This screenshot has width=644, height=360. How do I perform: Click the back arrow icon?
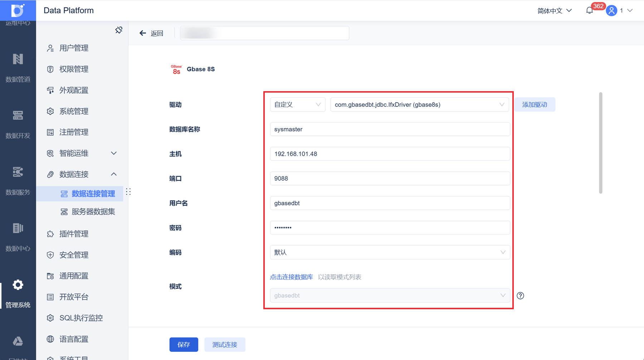pos(143,33)
